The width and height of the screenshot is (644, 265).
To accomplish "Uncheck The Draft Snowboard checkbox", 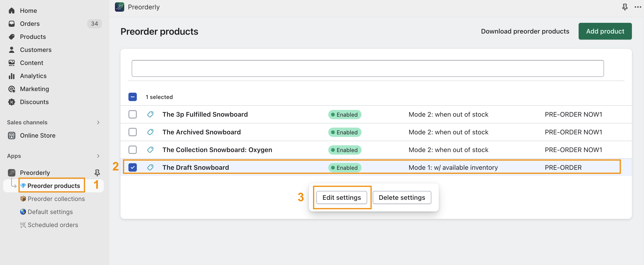I will (133, 167).
